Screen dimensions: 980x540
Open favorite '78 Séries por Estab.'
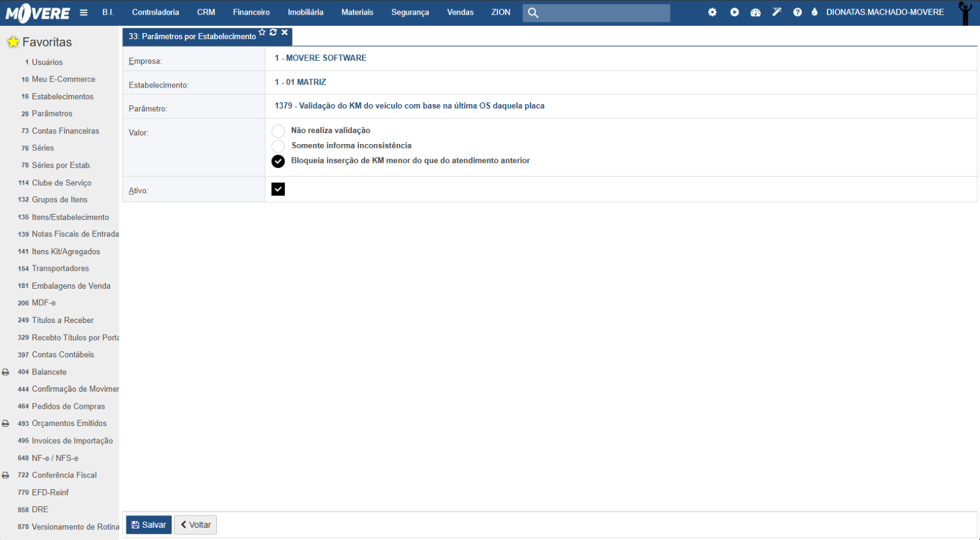[x=56, y=165]
